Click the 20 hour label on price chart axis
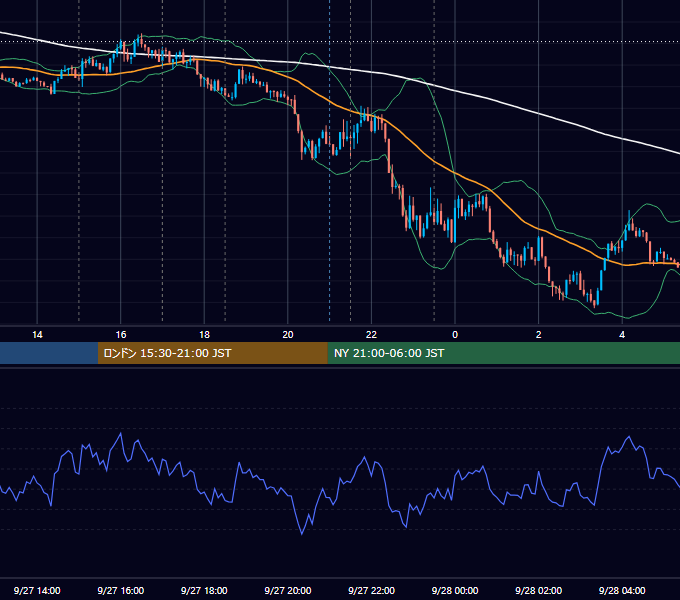 288,335
